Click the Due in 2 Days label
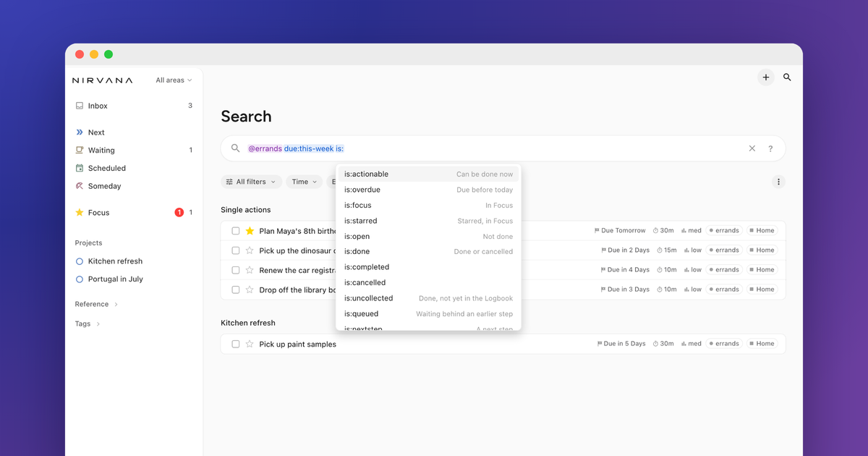Viewport: 868px width, 456px height. pos(625,250)
